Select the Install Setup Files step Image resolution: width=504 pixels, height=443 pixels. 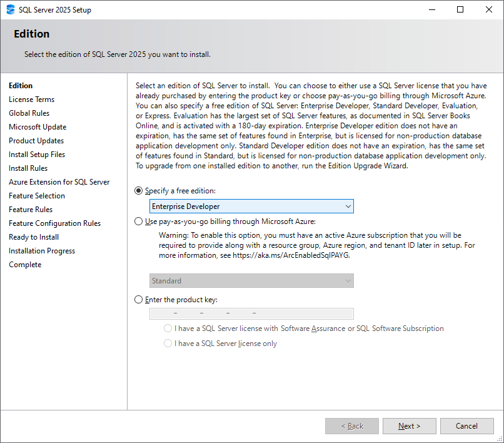37,155
